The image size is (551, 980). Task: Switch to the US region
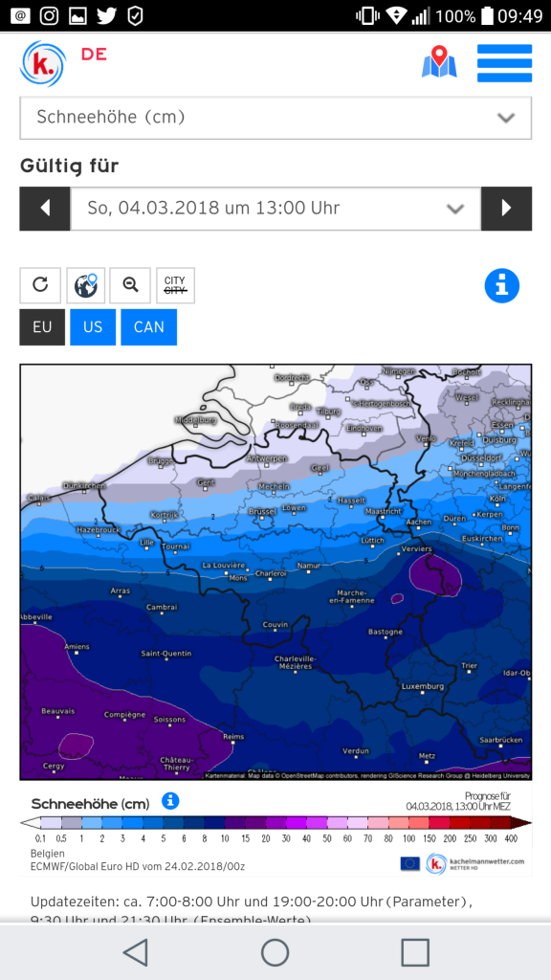pos(93,327)
